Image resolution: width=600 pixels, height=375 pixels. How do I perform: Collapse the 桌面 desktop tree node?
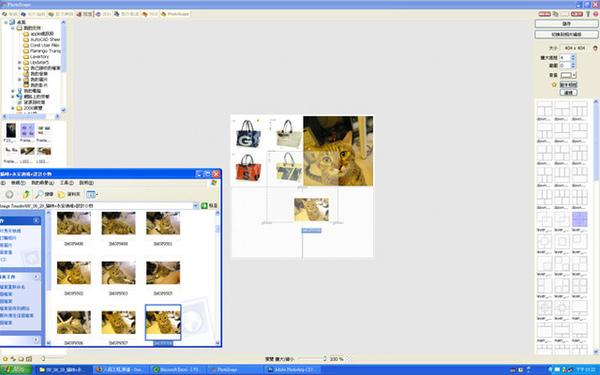pos(6,23)
